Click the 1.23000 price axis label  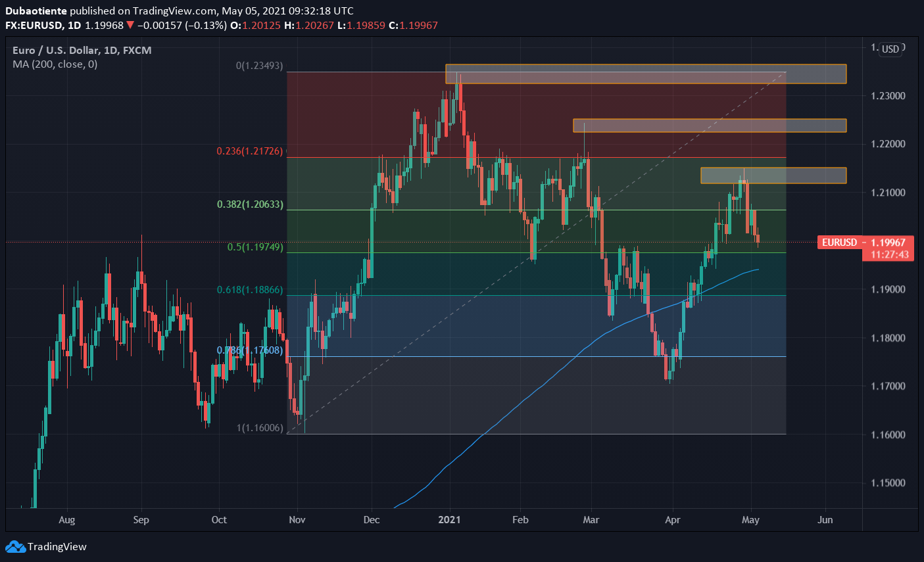888,96
